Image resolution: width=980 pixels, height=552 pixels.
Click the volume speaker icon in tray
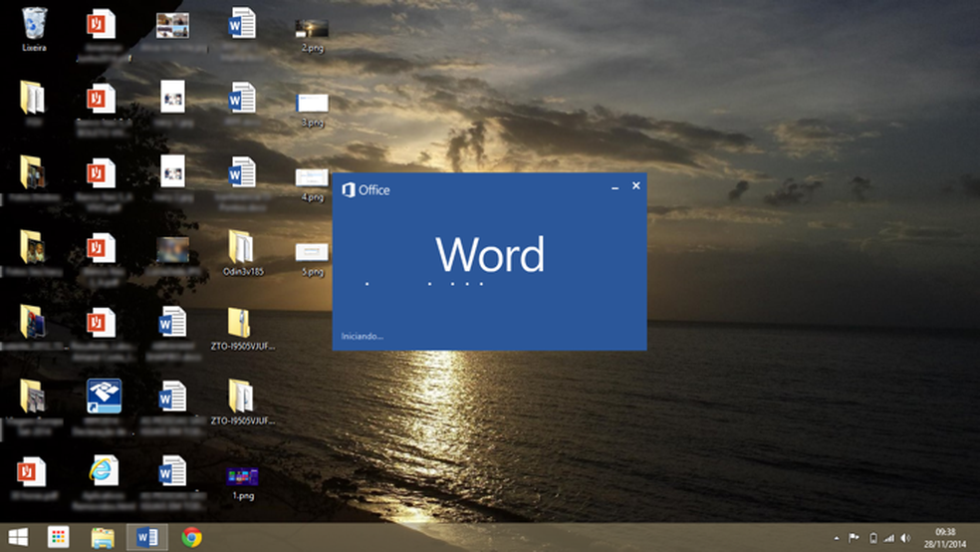905,538
